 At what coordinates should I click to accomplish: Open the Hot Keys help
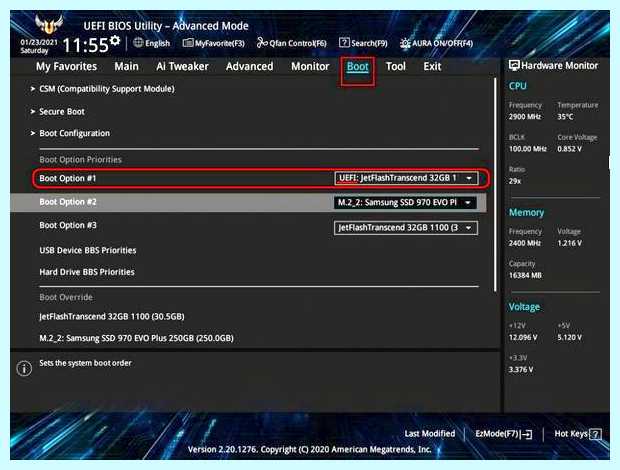[578, 434]
